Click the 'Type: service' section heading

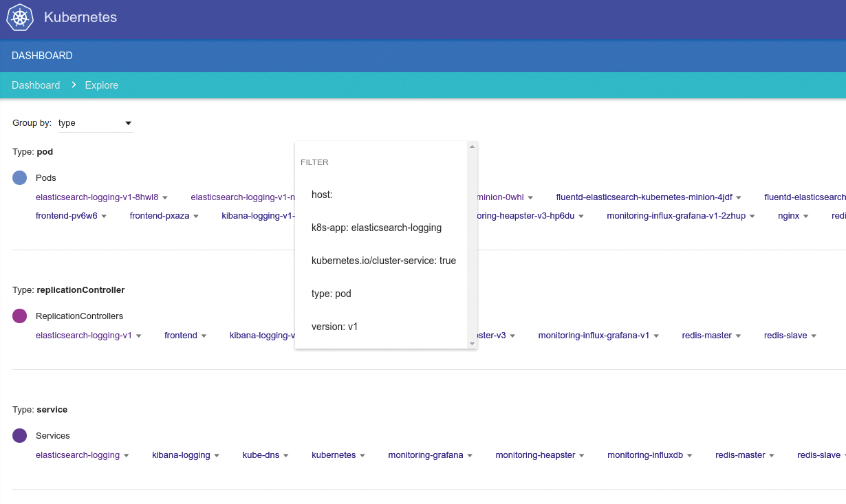point(40,410)
